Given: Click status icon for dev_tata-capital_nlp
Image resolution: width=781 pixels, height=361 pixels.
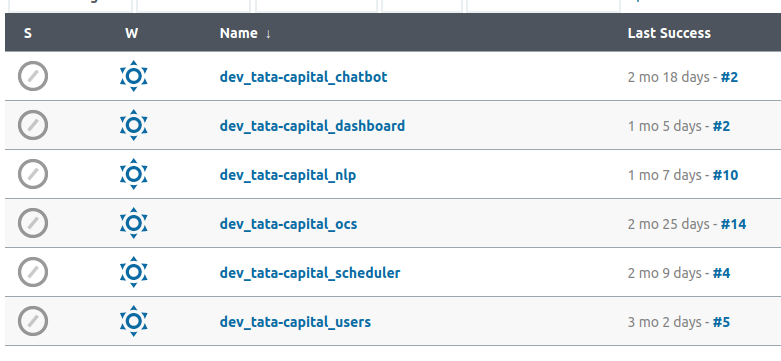Looking at the screenshot, I should point(33,175).
